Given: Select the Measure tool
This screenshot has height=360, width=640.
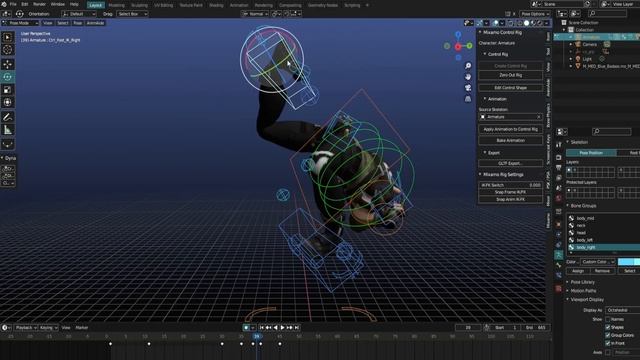Looking at the screenshot, I should pyautogui.click(x=7, y=130).
